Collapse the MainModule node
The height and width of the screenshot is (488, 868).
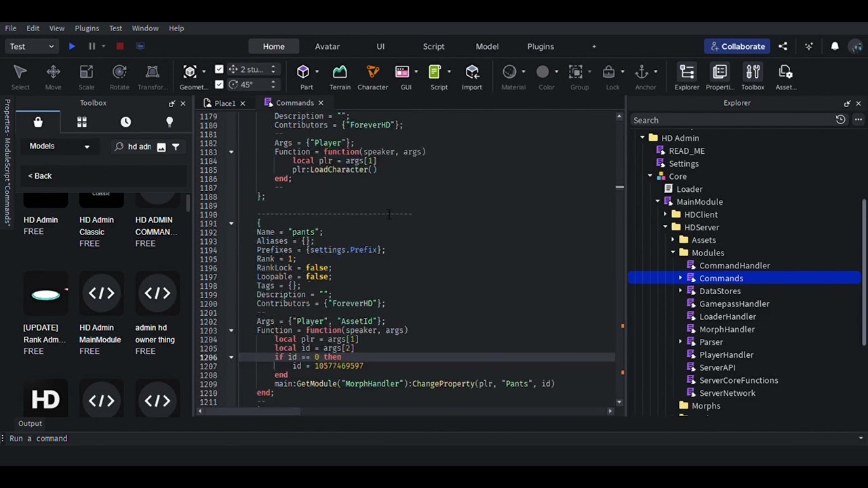coord(657,202)
